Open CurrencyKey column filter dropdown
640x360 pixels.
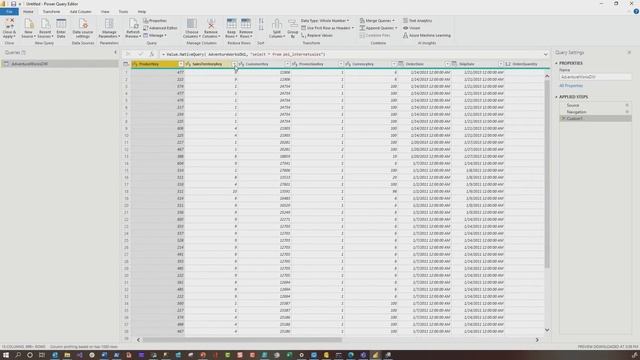394,64
